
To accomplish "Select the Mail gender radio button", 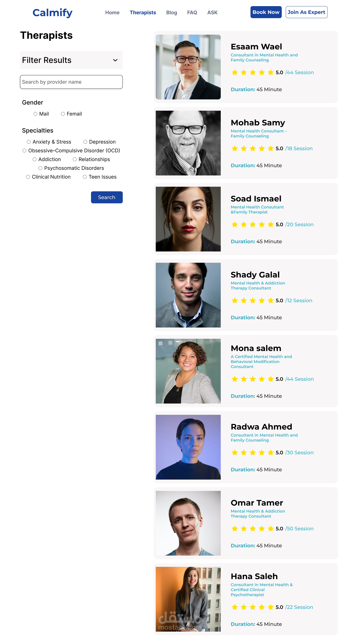I will [35, 114].
